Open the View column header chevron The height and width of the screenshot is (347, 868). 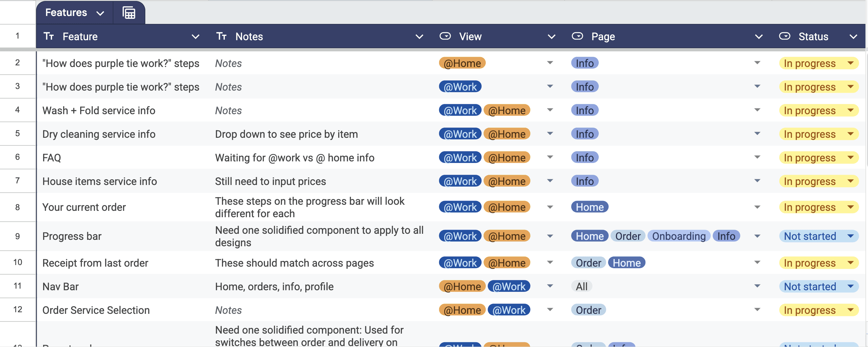coord(551,37)
